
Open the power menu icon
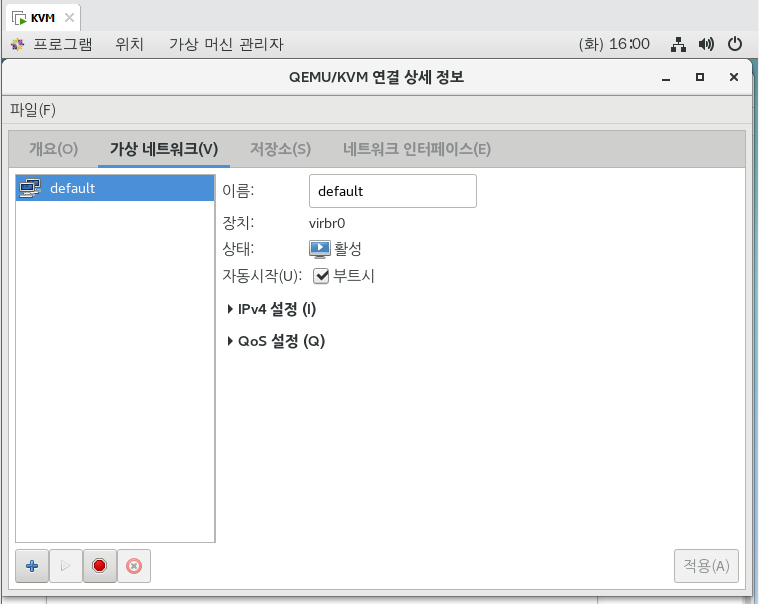click(x=735, y=44)
